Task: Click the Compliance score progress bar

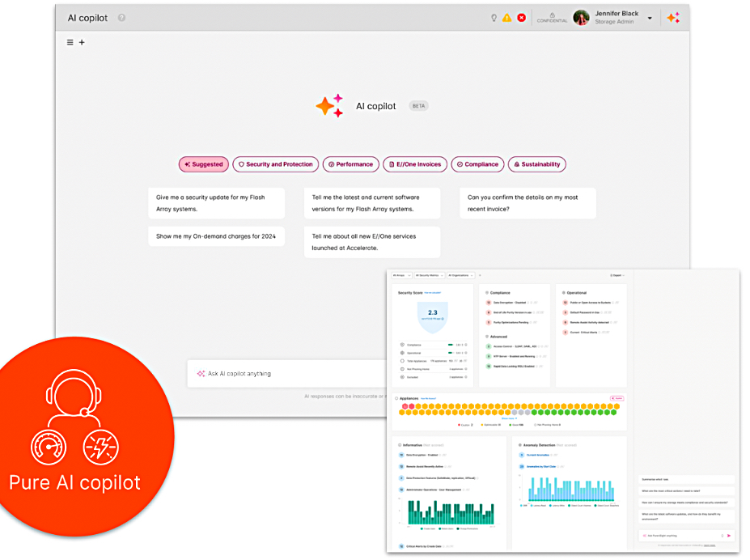Action: pos(451,345)
